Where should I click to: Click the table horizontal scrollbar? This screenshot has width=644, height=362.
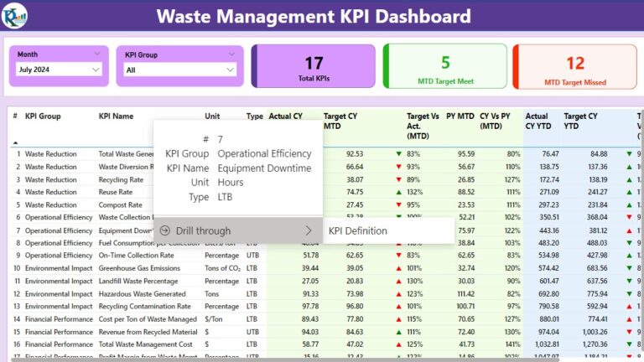point(285,360)
